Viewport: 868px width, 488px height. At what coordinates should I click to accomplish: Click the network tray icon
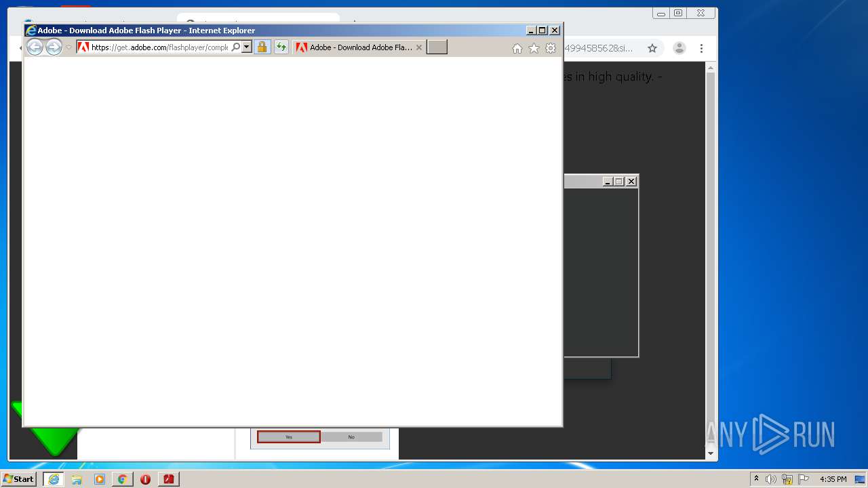click(x=787, y=479)
